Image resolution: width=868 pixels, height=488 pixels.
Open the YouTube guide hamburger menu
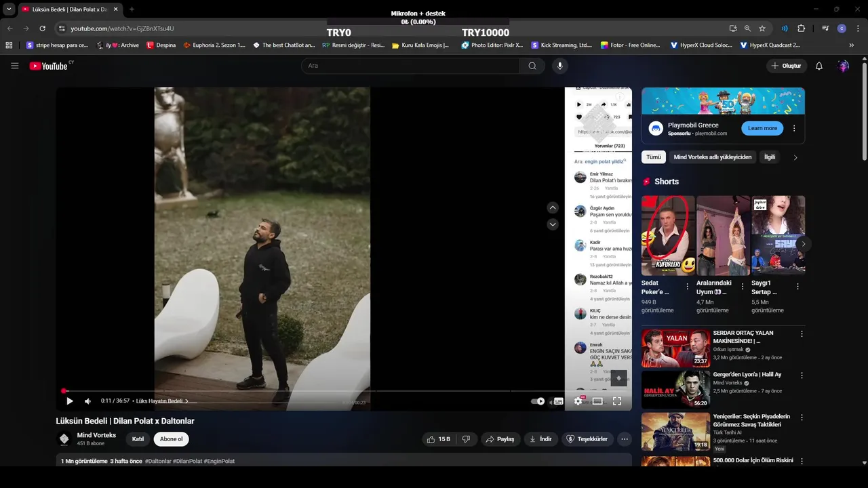14,66
